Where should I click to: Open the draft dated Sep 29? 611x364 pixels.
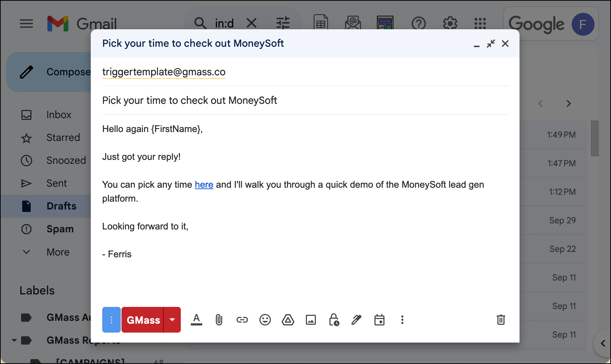[x=553, y=221]
